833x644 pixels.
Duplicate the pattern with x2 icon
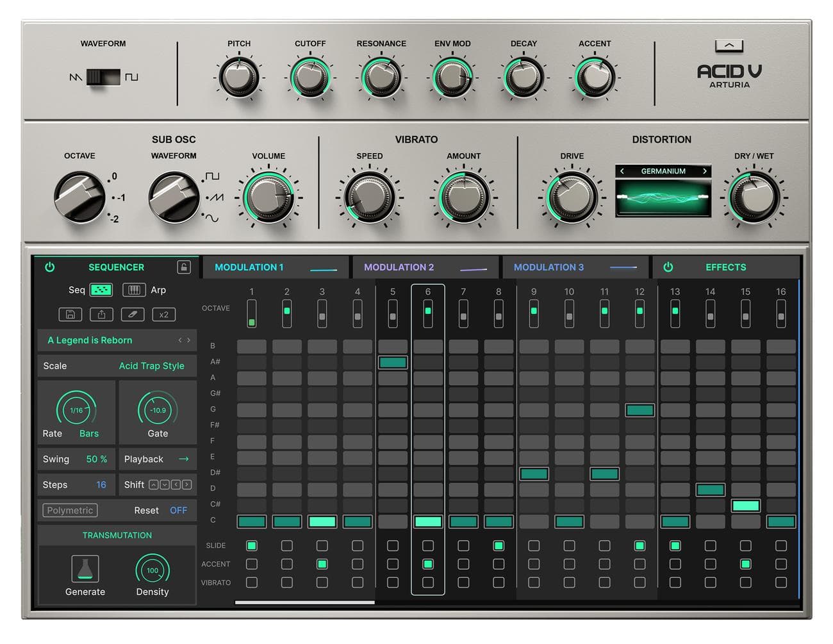click(163, 314)
